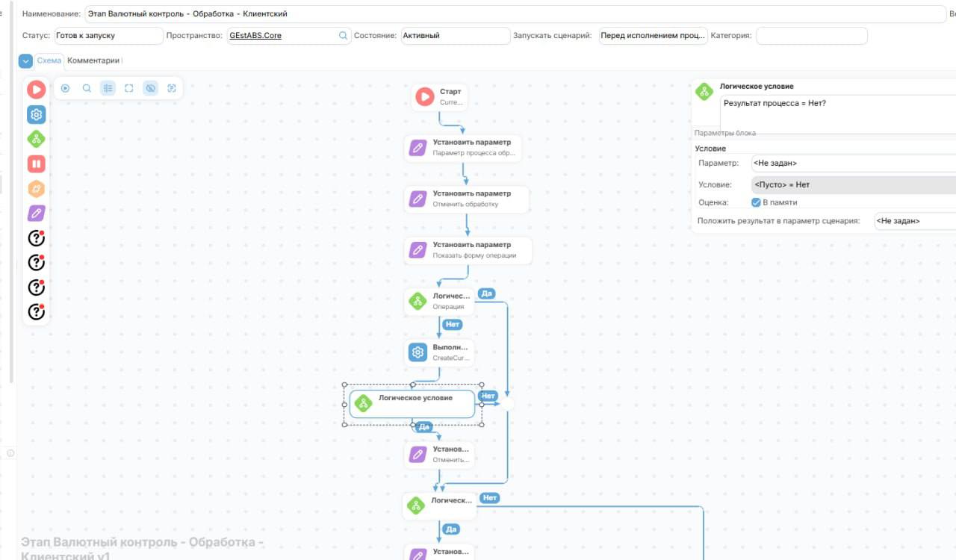Switch to the 'Комментарии' tab

click(93, 60)
